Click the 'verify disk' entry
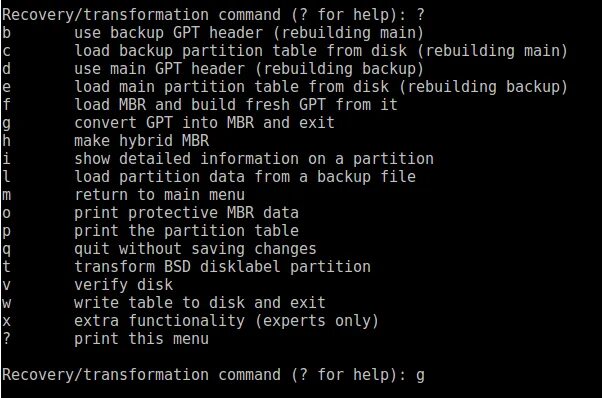Image resolution: width=602 pixels, height=398 pixels. [123, 285]
